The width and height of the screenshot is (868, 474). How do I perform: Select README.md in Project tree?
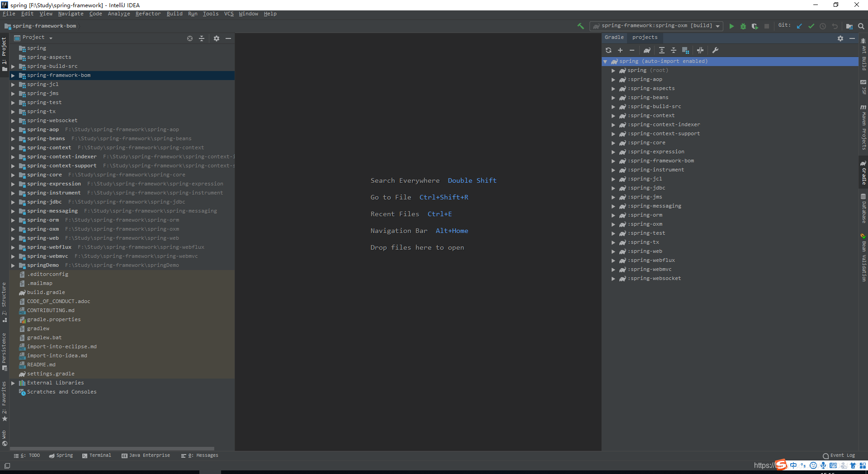pos(41,365)
